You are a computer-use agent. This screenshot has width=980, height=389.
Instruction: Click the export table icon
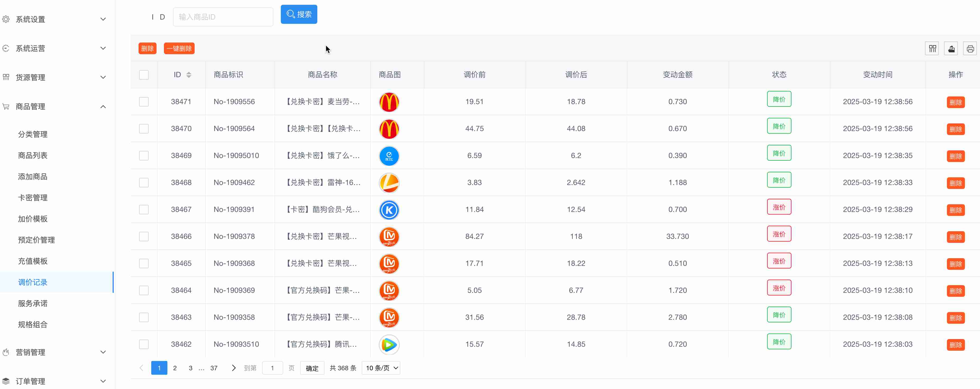(x=951, y=49)
